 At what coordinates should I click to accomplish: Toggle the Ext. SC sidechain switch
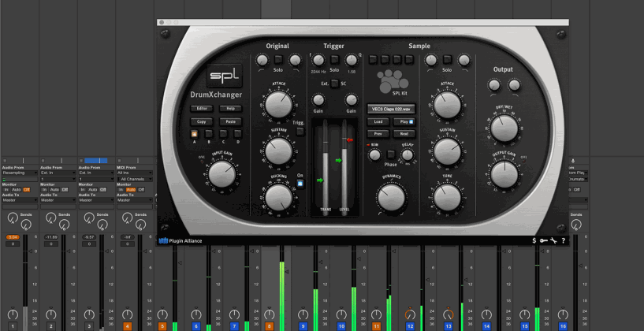(x=335, y=84)
